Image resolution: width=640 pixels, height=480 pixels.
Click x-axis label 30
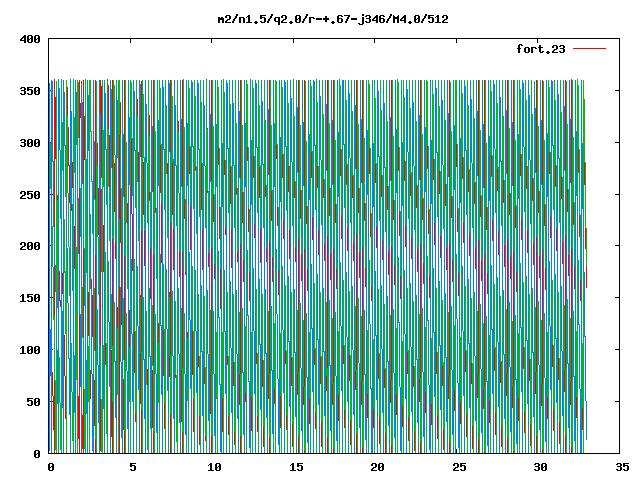point(540,467)
